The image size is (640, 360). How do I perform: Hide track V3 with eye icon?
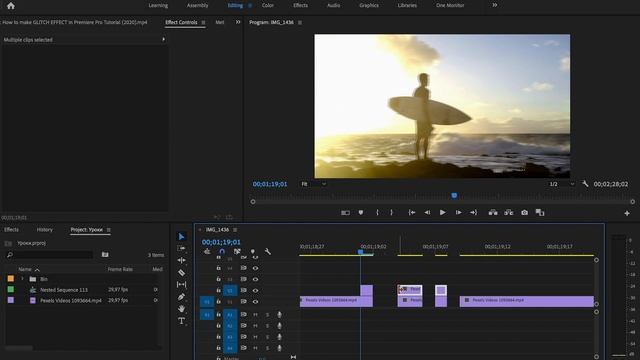tap(255, 279)
